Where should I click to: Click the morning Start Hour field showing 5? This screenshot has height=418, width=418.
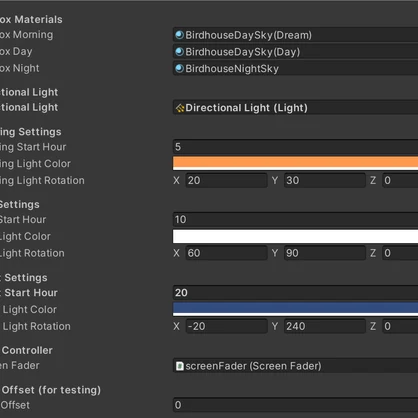[x=295, y=147]
